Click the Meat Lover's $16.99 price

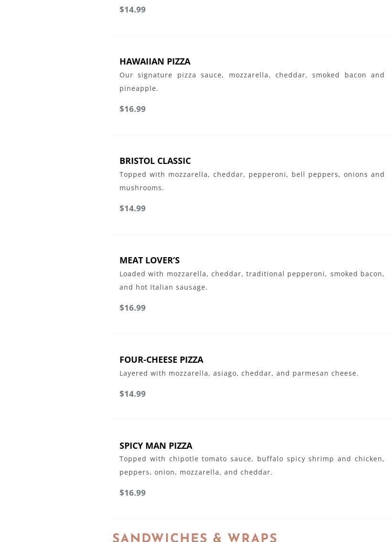point(132,308)
